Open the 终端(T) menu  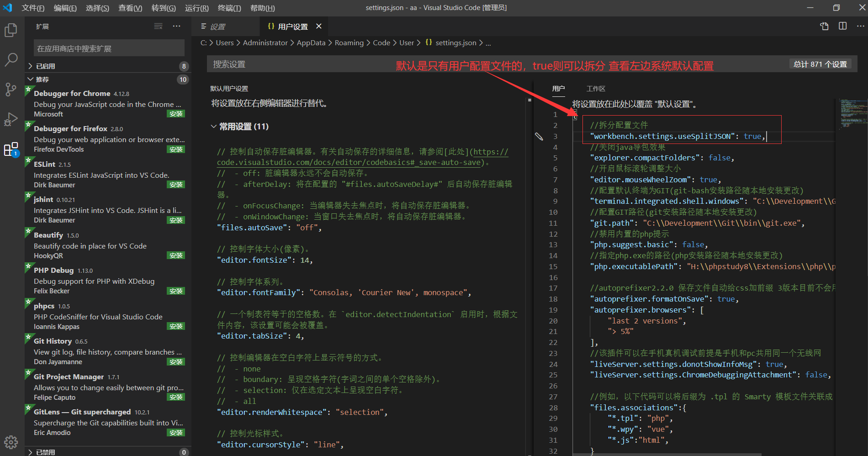coord(229,8)
